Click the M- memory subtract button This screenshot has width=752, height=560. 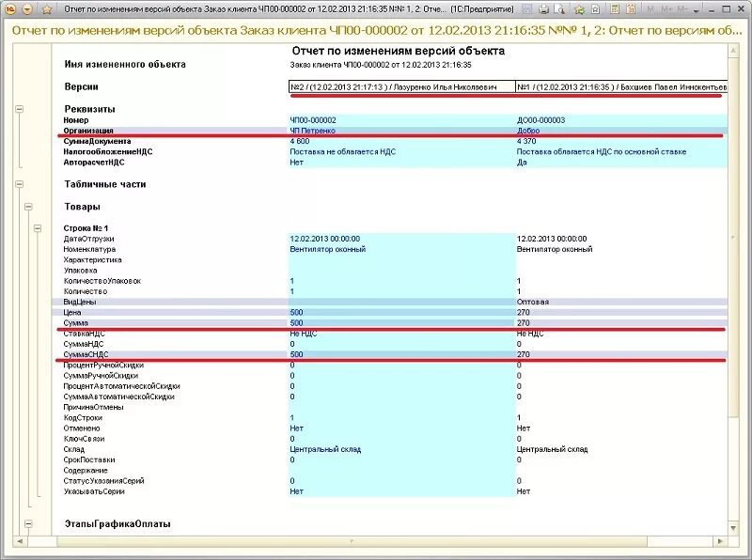point(682,9)
